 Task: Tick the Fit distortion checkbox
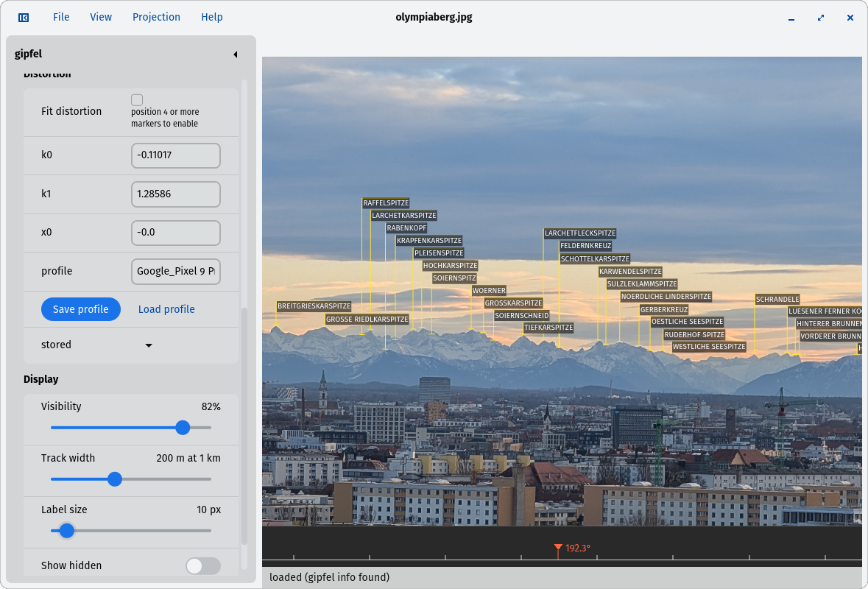[x=137, y=99]
